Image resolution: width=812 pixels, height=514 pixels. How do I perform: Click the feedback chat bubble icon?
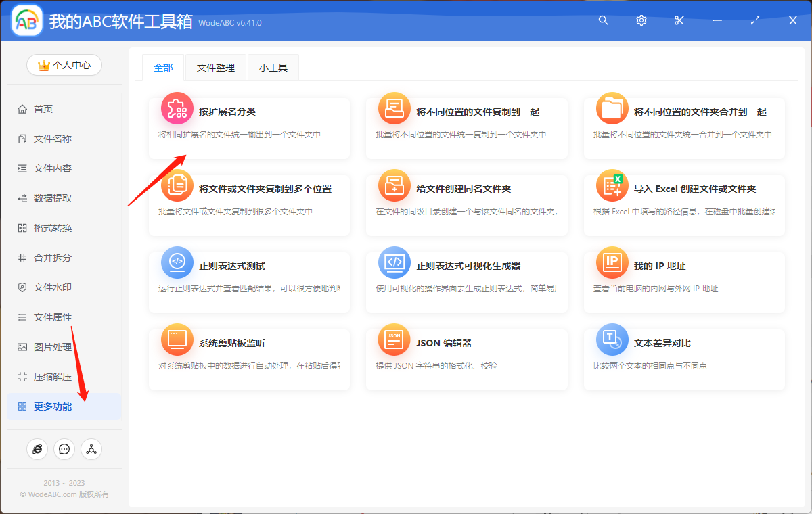(x=64, y=448)
